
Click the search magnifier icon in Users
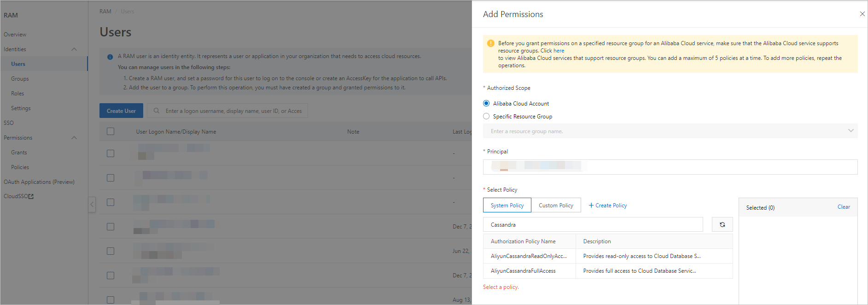(x=157, y=111)
